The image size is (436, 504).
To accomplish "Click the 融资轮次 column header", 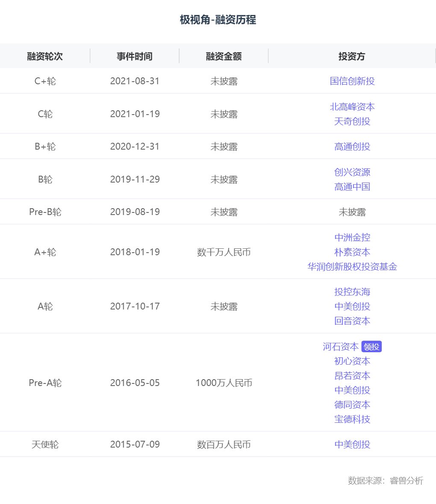I will [45, 56].
